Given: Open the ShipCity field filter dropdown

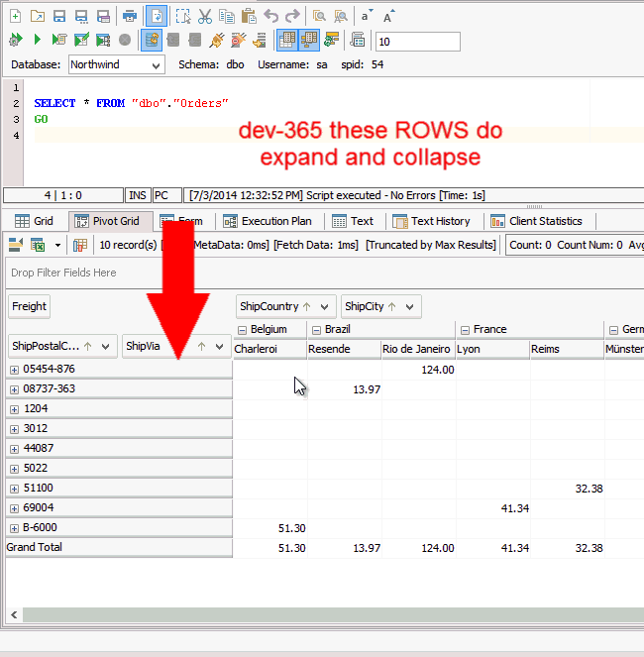Looking at the screenshot, I should pyautogui.click(x=410, y=307).
